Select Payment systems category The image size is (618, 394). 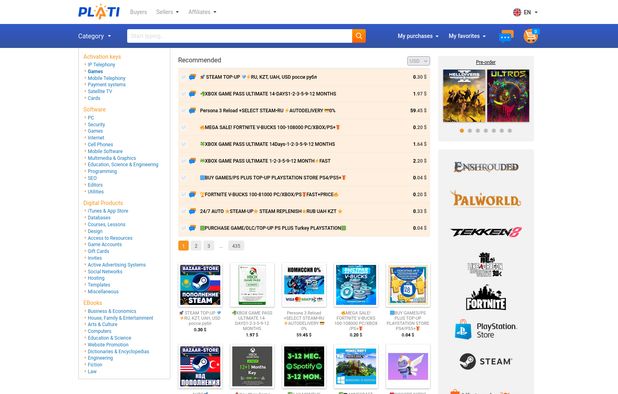pos(106,85)
